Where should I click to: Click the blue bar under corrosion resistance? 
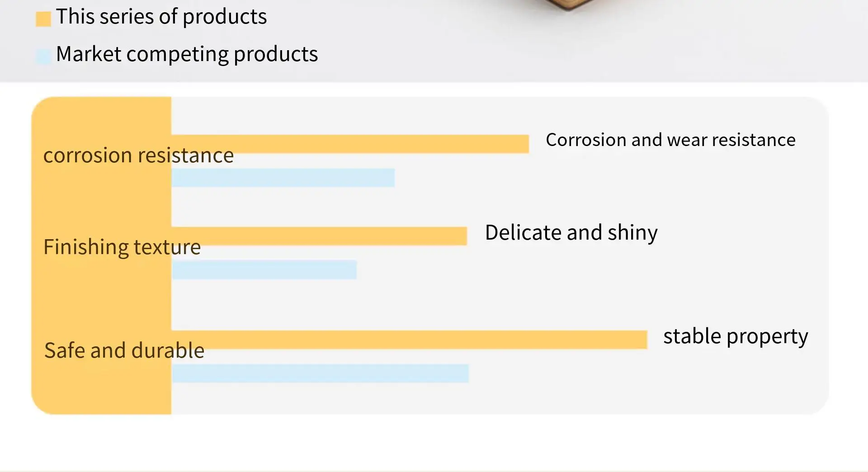[x=283, y=178]
